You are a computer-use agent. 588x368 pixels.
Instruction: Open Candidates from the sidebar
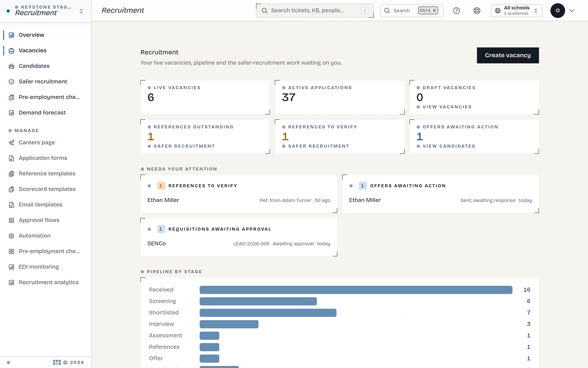click(34, 66)
